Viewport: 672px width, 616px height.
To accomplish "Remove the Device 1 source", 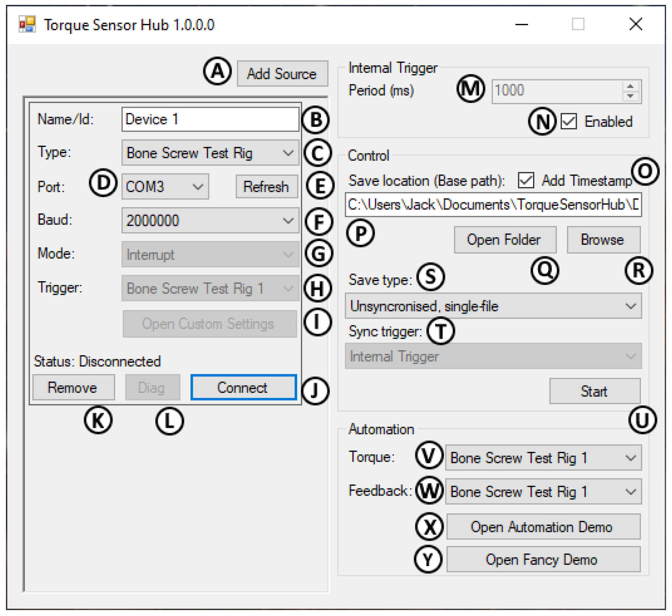I will click(73, 388).
